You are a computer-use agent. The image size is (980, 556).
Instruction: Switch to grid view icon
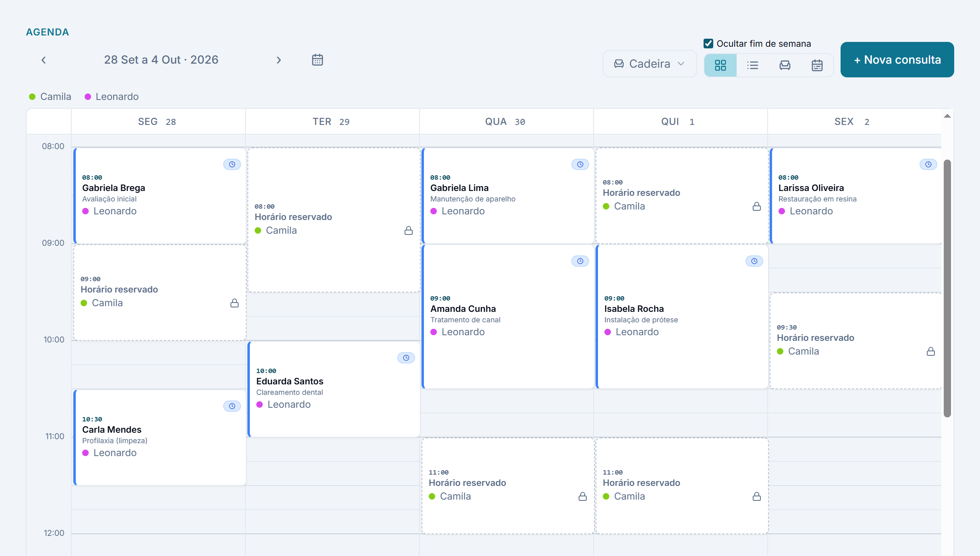720,65
